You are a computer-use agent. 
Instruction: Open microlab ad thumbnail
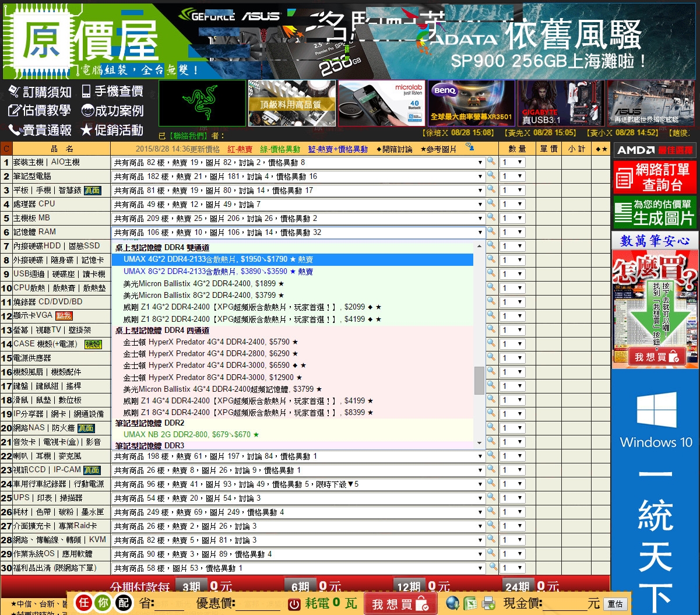coord(382,103)
